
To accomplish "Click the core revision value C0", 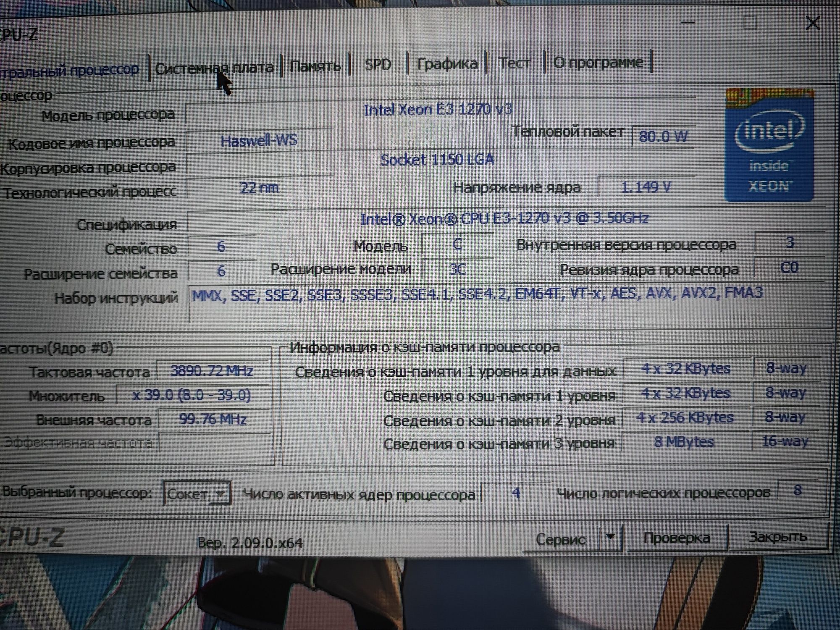I will [x=789, y=268].
